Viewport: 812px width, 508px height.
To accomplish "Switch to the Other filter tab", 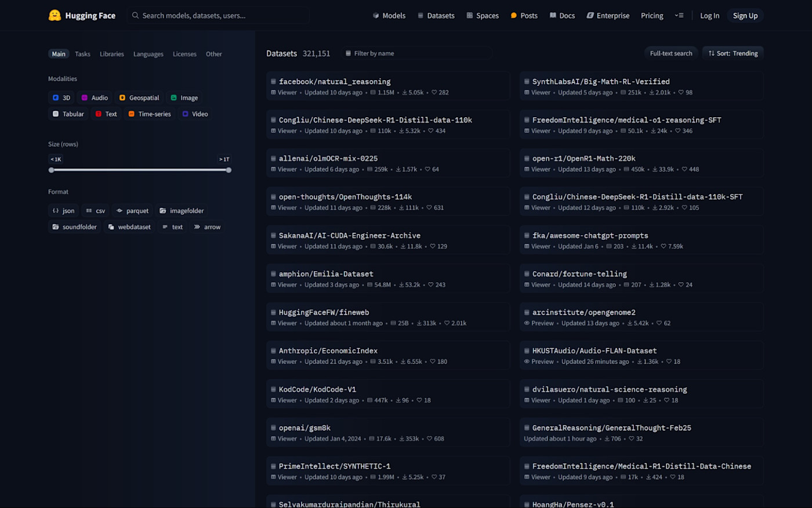I will tap(214, 54).
